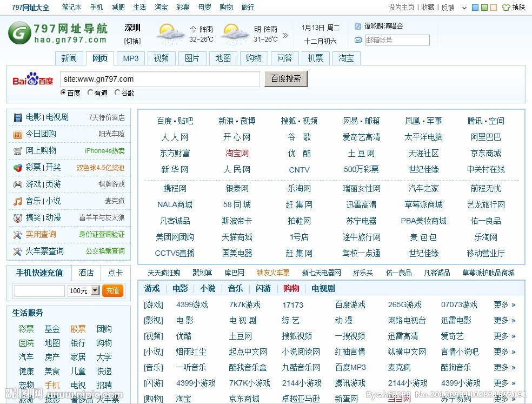The image size is (532, 404).
Task: Switch to the 电视剧 category tab
Action: pos(323,289)
